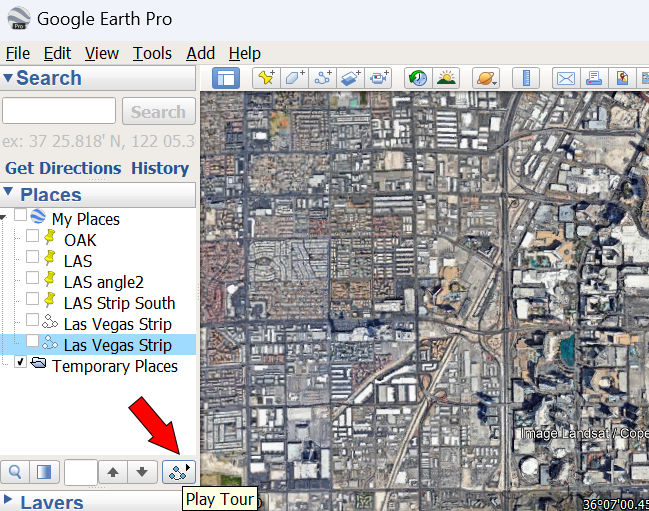
Task: Select the highlighted Las Vegas Strip tour
Action: [x=118, y=345]
